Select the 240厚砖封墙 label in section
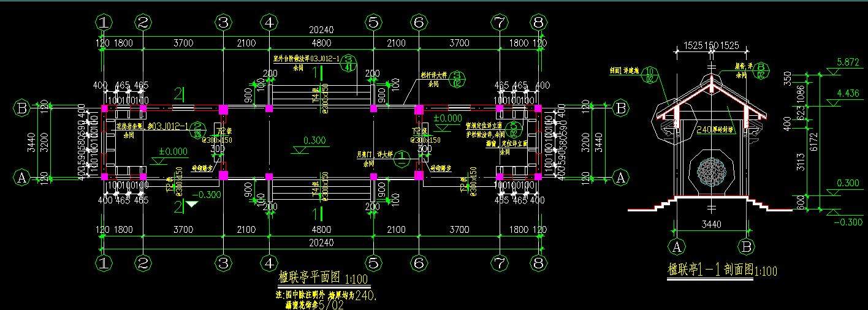Viewport: 868px width, 310px height. (715, 129)
